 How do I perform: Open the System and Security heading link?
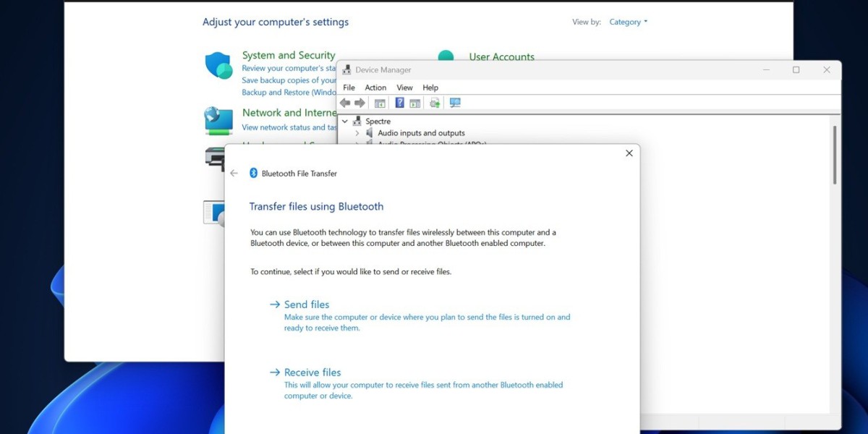click(x=289, y=55)
